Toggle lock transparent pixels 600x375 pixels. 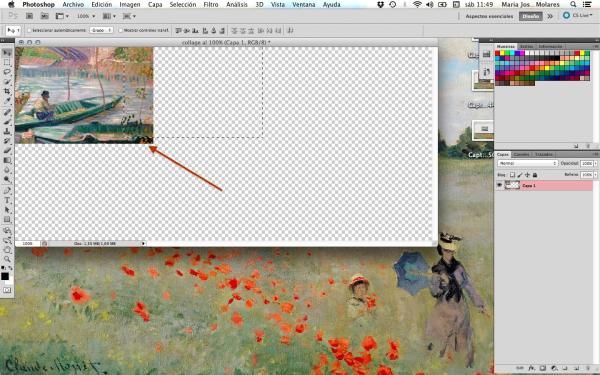[512, 175]
